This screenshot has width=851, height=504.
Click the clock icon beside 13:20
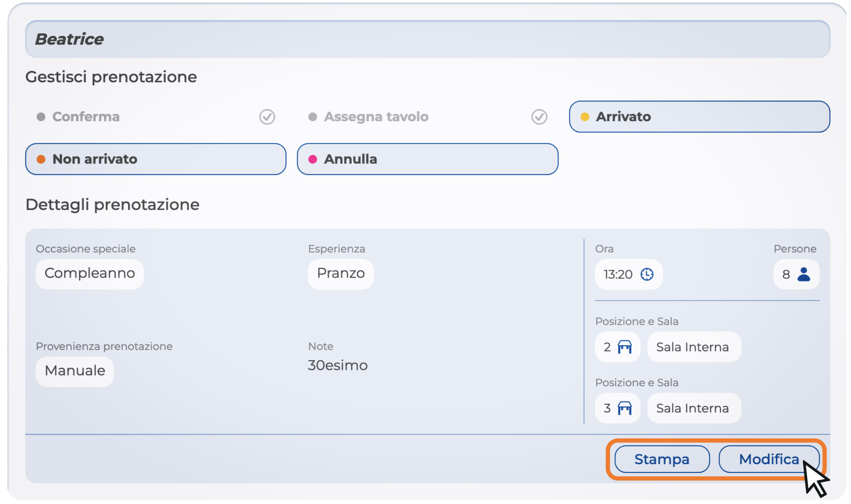(x=646, y=274)
